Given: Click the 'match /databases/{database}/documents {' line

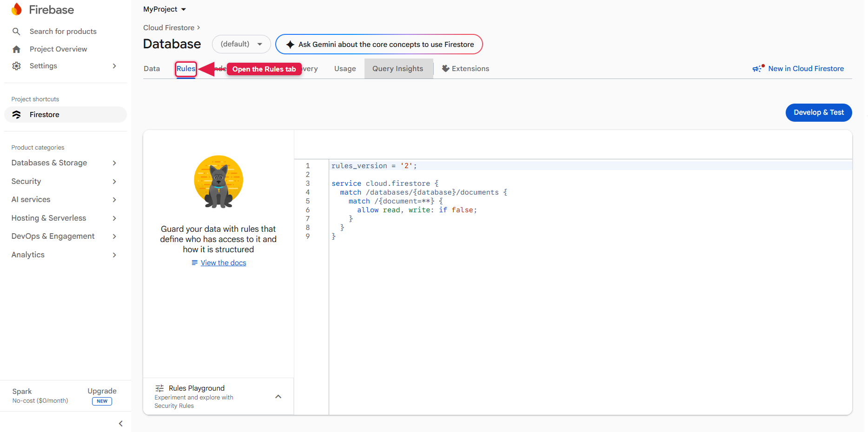Looking at the screenshot, I should [x=424, y=192].
